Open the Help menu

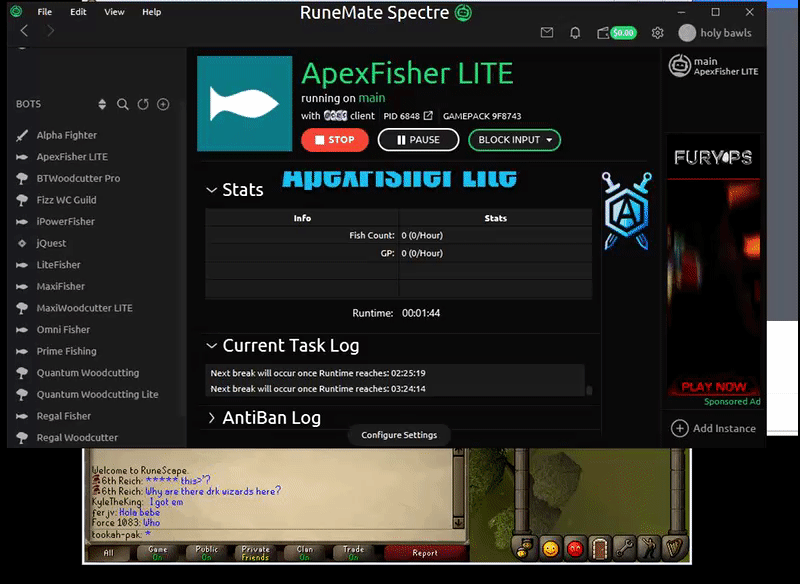tap(152, 12)
